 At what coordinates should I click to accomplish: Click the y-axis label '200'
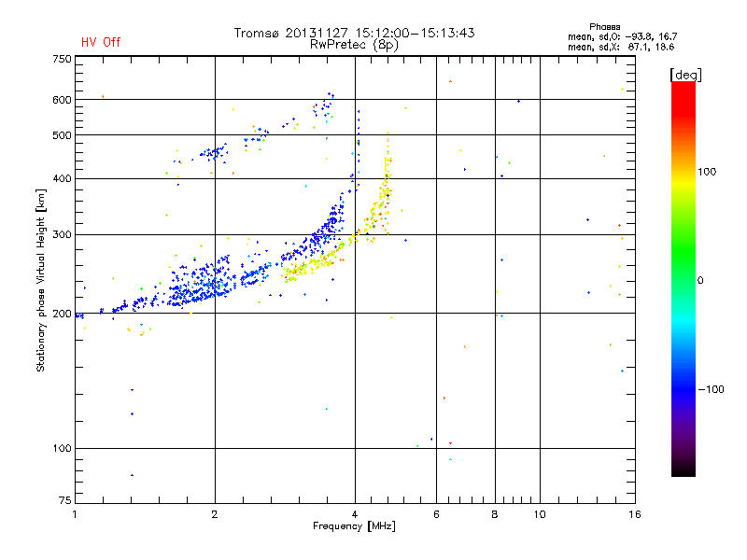point(62,314)
